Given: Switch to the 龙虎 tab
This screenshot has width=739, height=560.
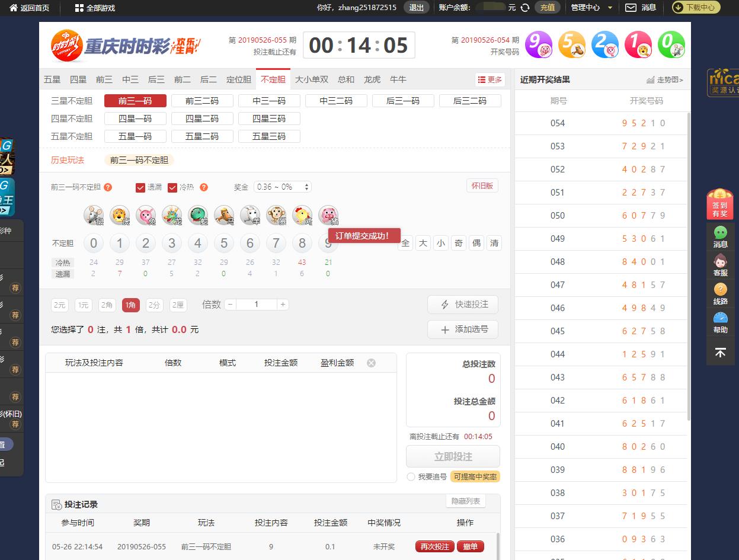Looking at the screenshot, I should click(372, 79).
